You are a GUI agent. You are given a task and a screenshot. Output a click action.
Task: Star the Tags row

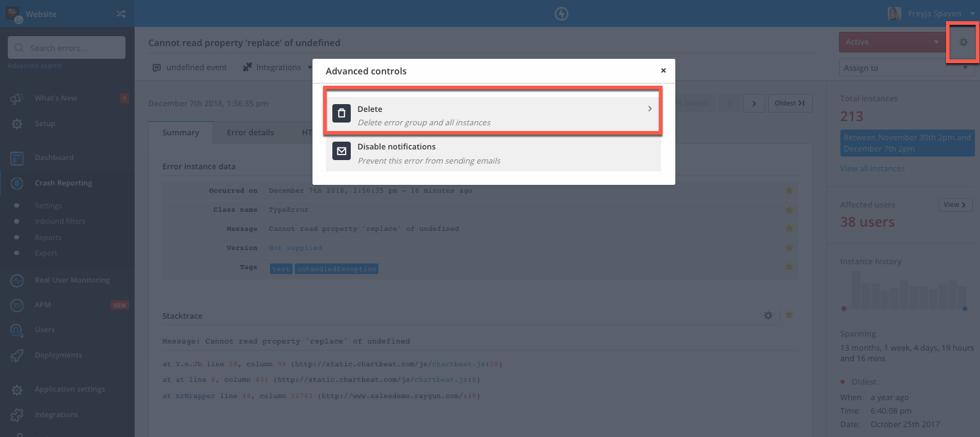coord(789,267)
